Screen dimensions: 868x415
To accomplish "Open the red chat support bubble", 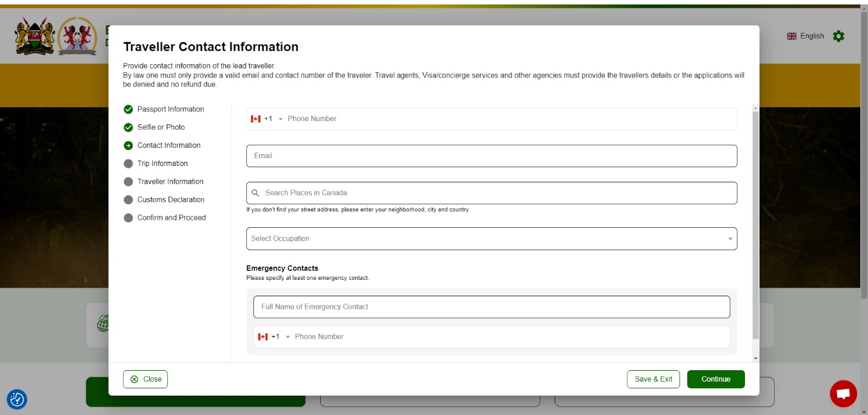I will pos(843,394).
